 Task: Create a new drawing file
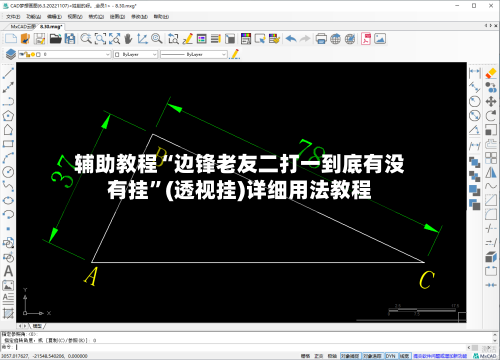[10, 39]
